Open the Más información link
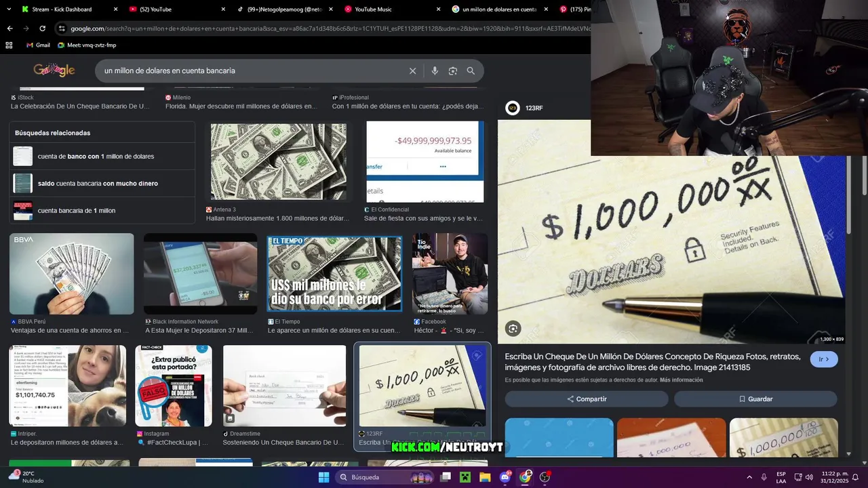This screenshot has width=868, height=488. 681,380
